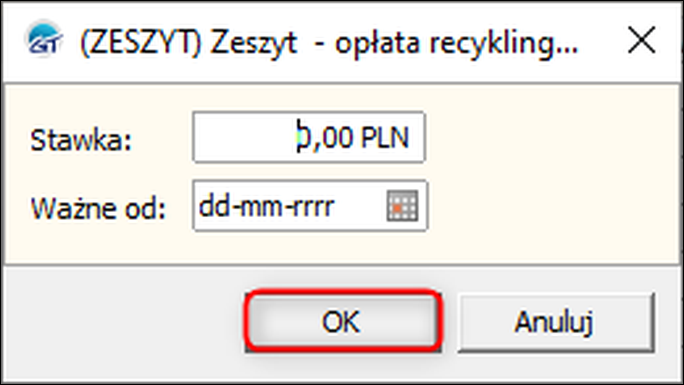Screen dimensions: 684x385
Task: Focus the Stawka amount input field
Action: pos(309,137)
